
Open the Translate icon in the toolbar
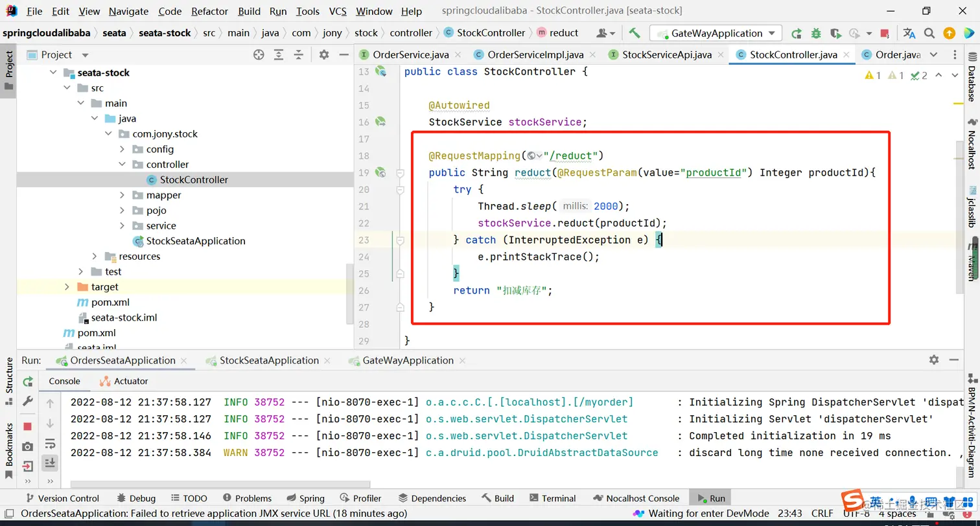click(x=909, y=33)
